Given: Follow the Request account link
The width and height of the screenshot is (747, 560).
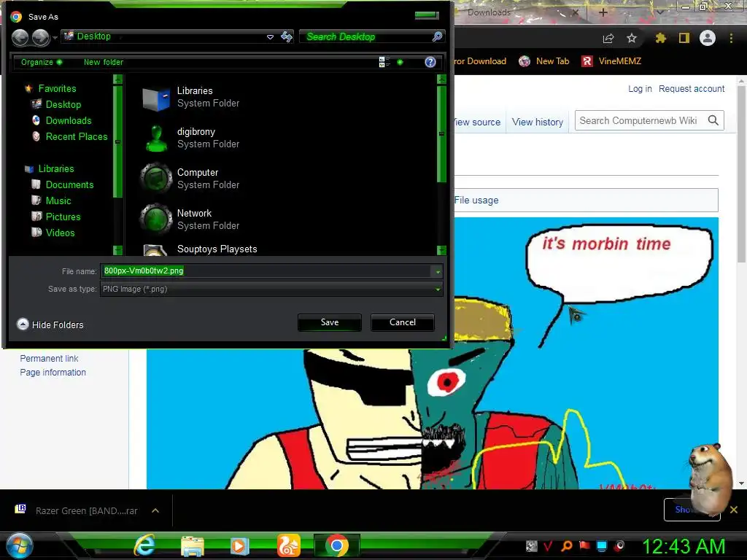Looking at the screenshot, I should [x=692, y=88].
